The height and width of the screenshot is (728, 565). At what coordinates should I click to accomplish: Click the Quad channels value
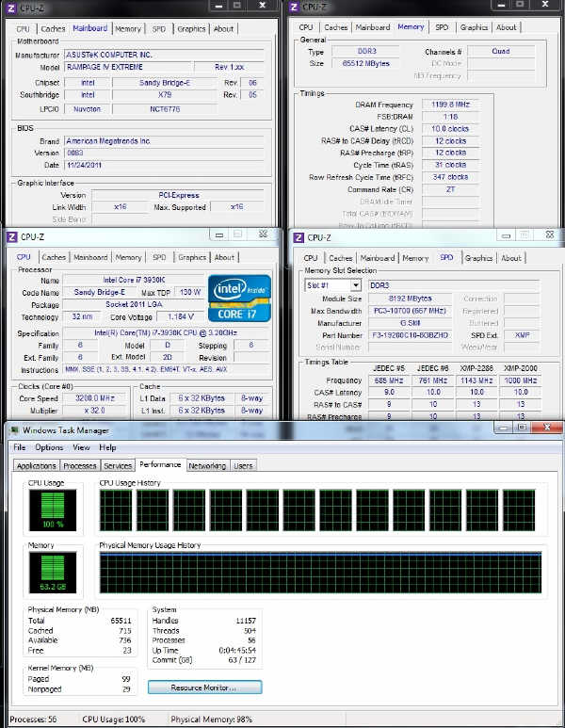pos(501,52)
